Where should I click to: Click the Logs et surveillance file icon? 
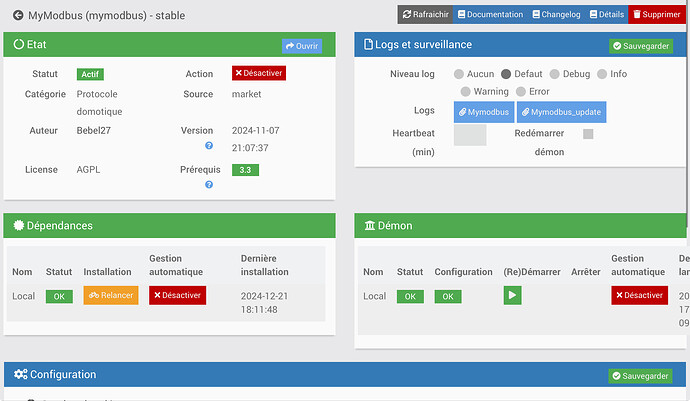368,44
